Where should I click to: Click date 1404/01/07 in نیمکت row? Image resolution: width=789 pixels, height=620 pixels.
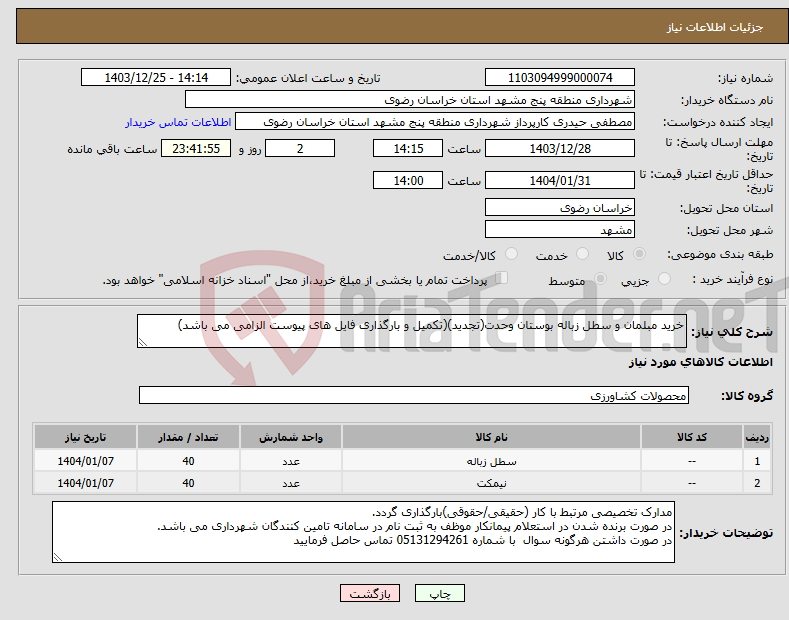[x=86, y=483]
